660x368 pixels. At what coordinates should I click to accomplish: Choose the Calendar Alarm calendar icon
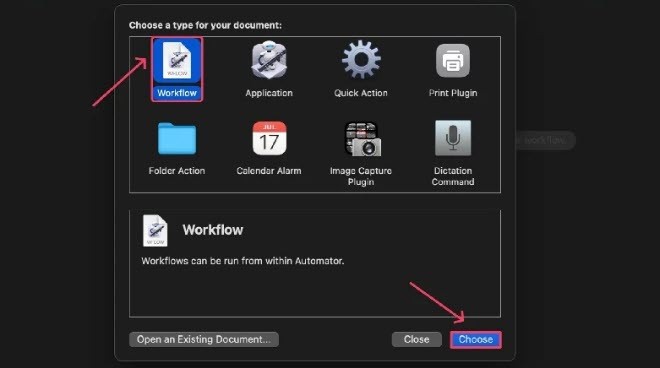(269, 139)
